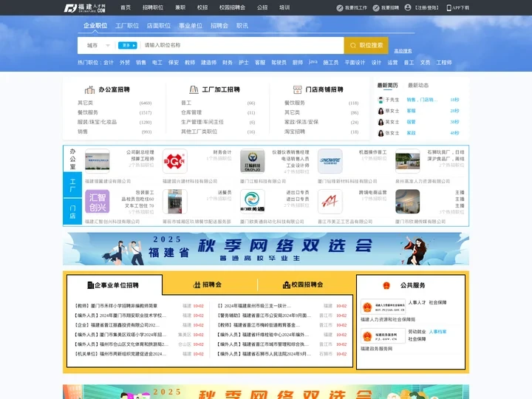
Task: Click avatar of 张女士 in resume list
Action: [x=381, y=133]
